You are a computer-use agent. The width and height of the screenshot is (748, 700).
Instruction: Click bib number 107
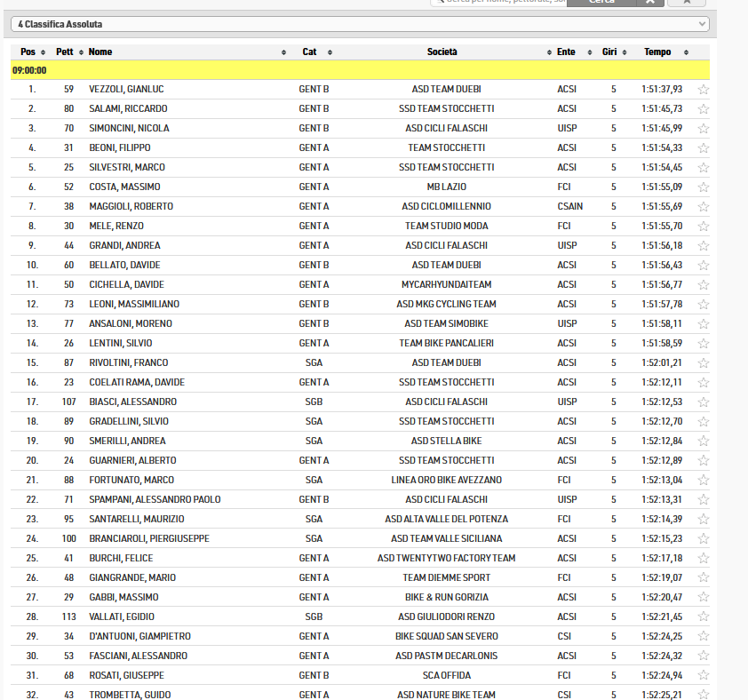click(x=68, y=402)
